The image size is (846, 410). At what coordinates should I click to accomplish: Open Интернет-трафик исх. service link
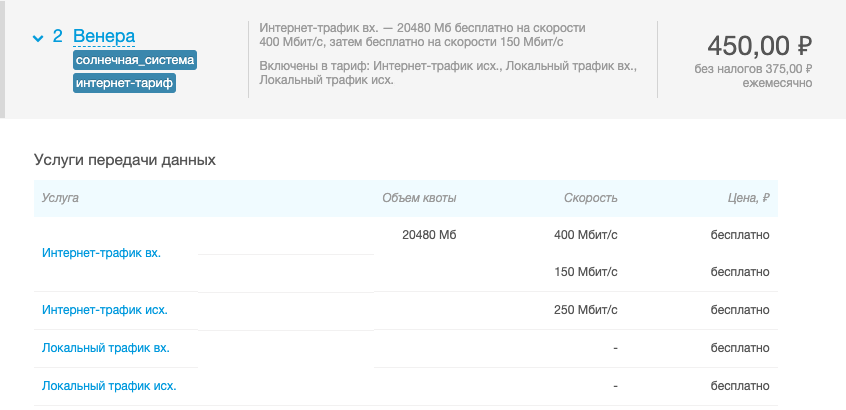[105, 310]
